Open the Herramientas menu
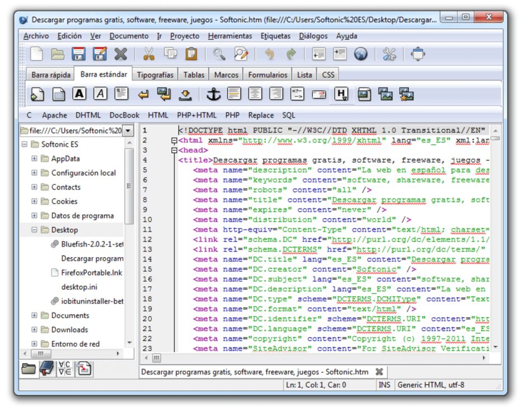Screen dimensions: 532x416 pos(230,36)
